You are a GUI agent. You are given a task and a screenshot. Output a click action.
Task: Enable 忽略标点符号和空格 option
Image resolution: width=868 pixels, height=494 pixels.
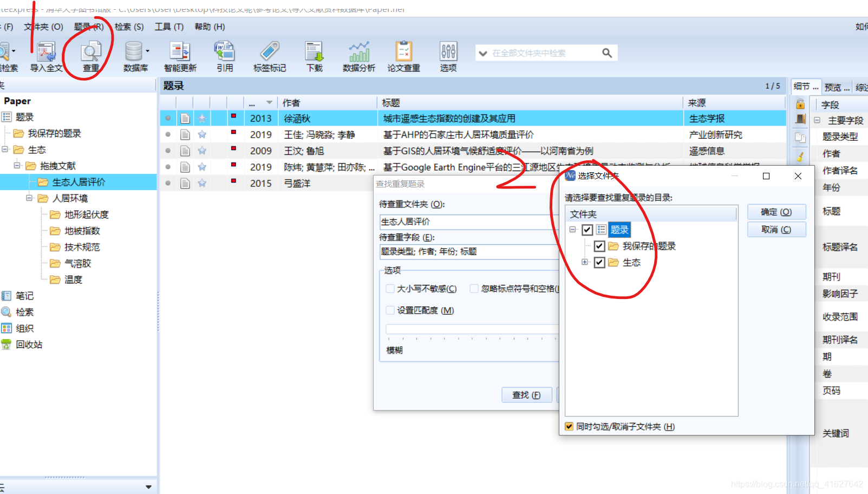[x=474, y=289]
